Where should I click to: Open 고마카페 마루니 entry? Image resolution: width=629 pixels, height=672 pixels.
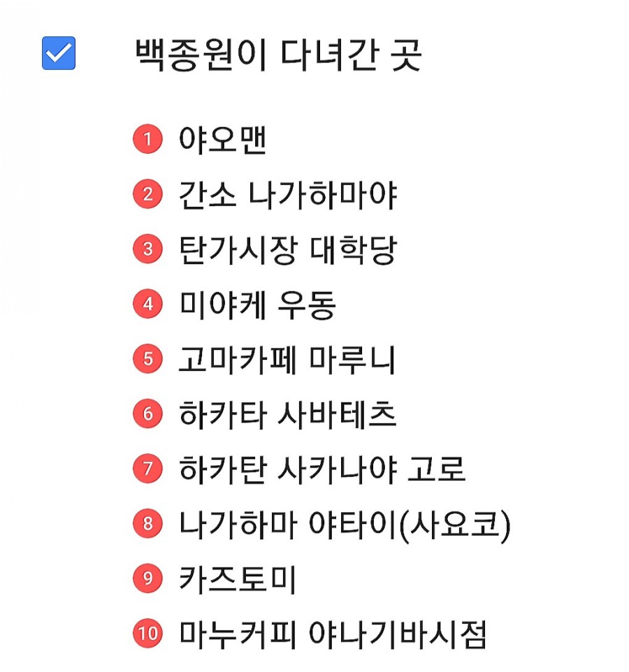coord(287,359)
